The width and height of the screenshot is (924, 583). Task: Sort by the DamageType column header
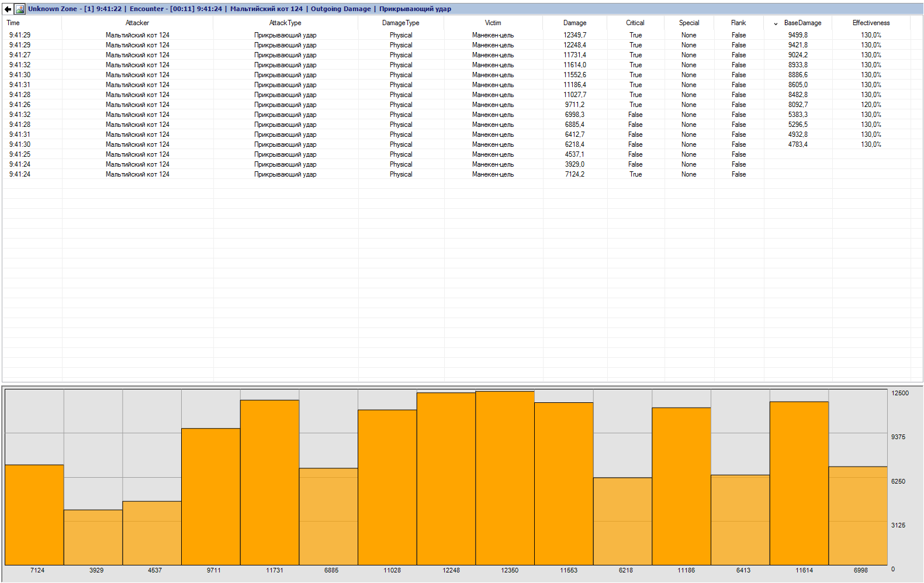(x=401, y=23)
